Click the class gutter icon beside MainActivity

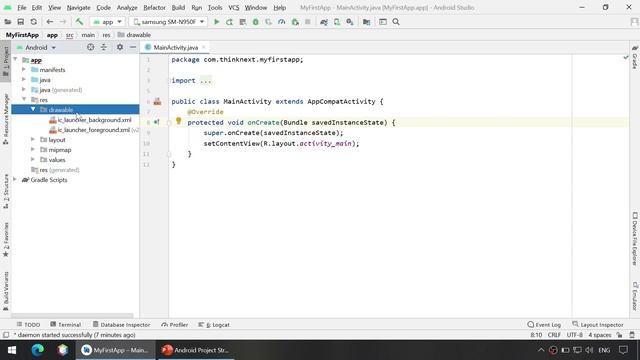point(157,102)
